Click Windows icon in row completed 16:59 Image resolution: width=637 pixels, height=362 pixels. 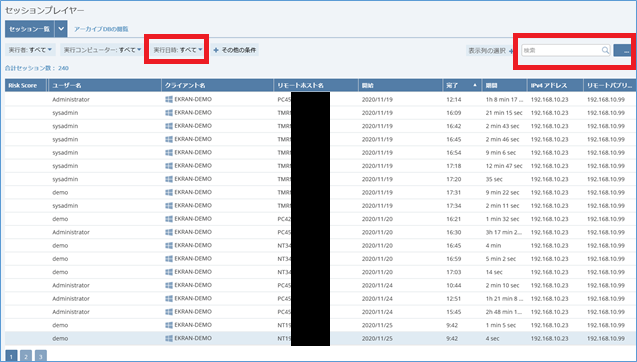coord(169,259)
